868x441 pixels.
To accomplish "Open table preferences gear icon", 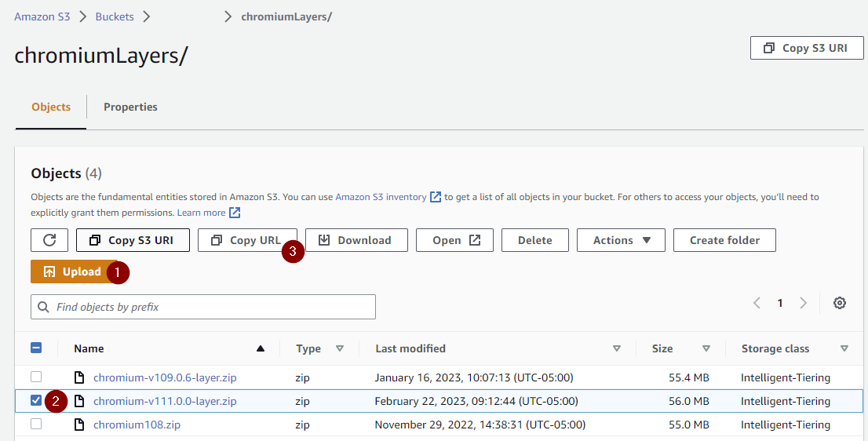I will (x=840, y=303).
